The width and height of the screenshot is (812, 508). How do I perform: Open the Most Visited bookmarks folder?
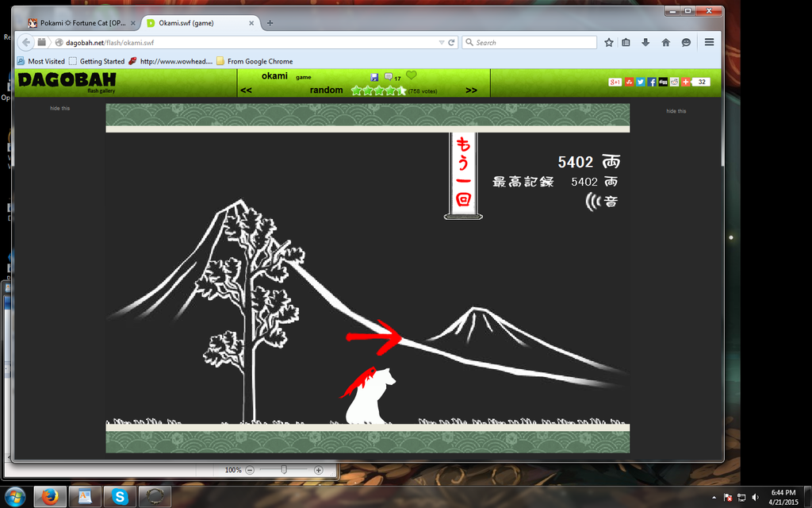[x=41, y=61]
